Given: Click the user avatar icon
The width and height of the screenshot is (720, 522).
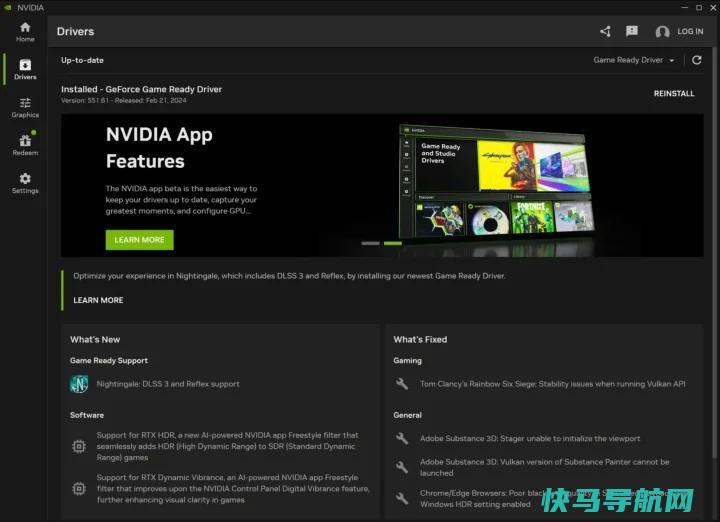Looking at the screenshot, I should 662,32.
